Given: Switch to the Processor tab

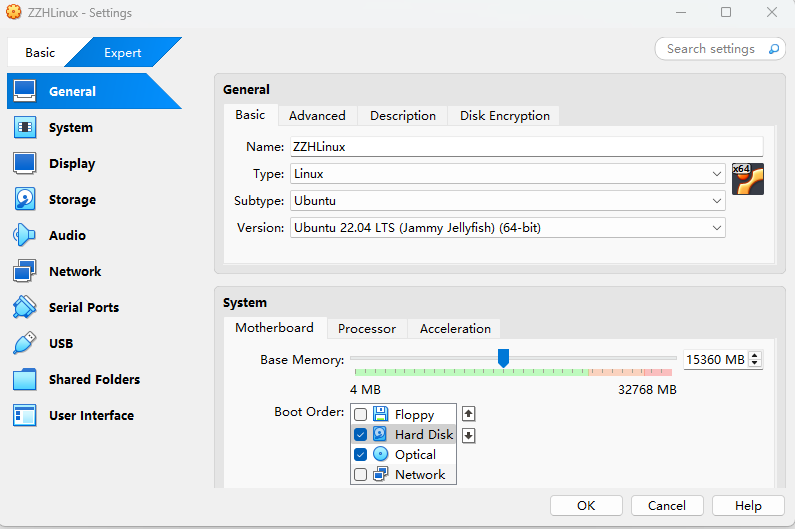Looking at the screenshot, I should (x=367, y=329).
